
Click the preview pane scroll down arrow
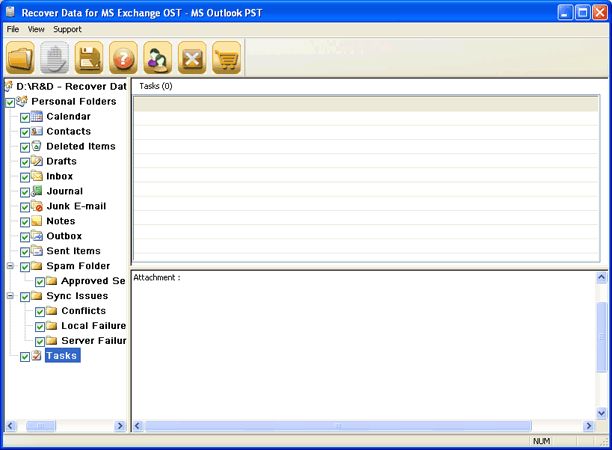(601, 413)
